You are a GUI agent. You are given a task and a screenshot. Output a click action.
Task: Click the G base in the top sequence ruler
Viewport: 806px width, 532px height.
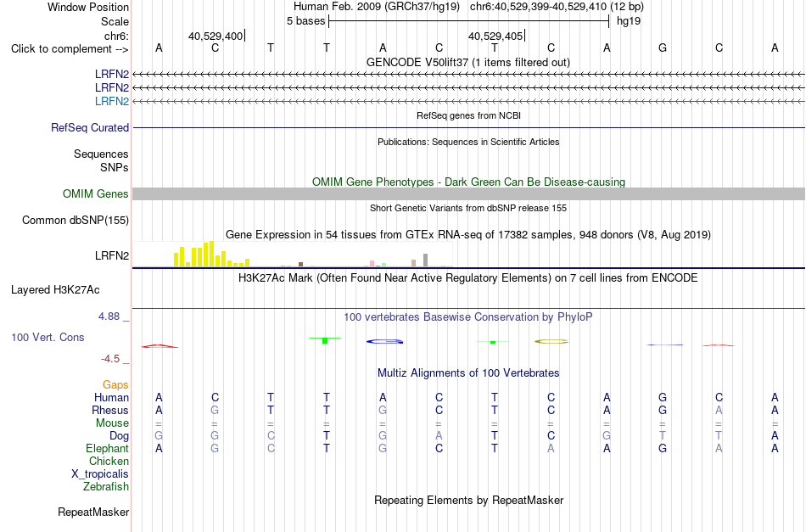pos(663,48)
